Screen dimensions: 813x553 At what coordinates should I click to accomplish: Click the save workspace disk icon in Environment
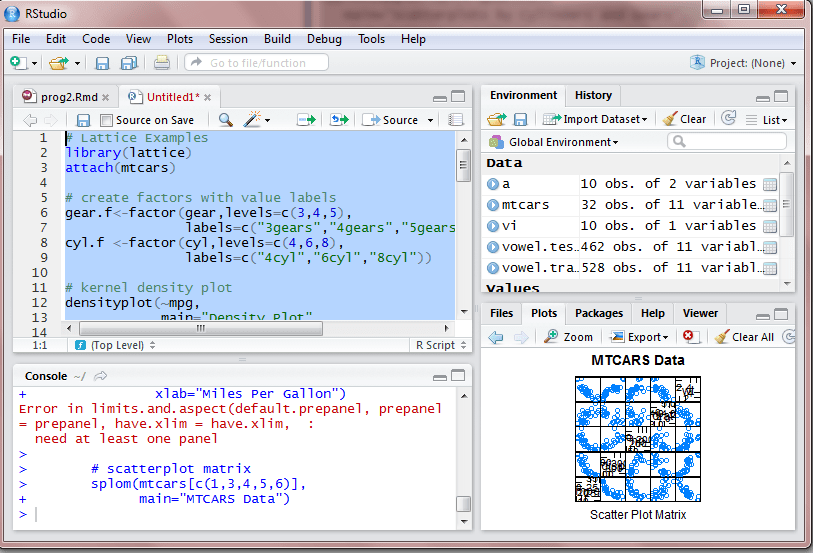[520, 120]
